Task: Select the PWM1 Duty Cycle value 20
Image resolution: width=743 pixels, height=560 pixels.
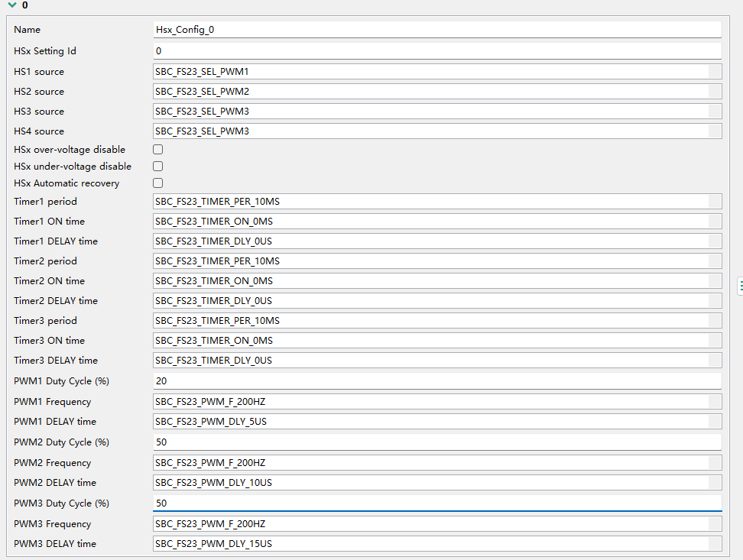Action: pos(436,380)
